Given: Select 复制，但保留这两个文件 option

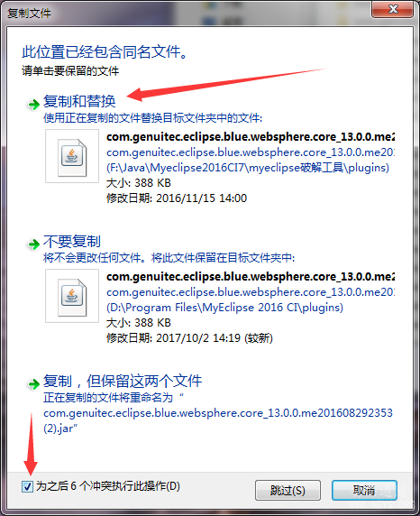Looking at the screenshot, I should pyautogui.click(x=123, y=381).
